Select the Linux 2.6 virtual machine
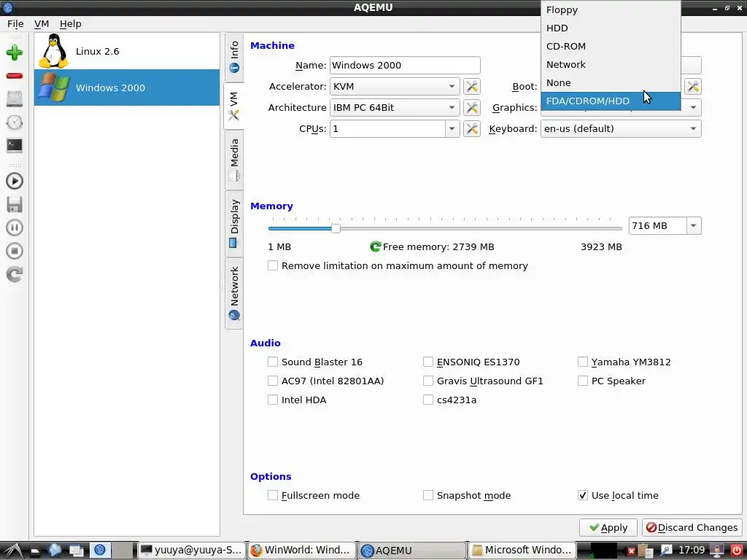747x560 pixels. [x=127, y=52]
